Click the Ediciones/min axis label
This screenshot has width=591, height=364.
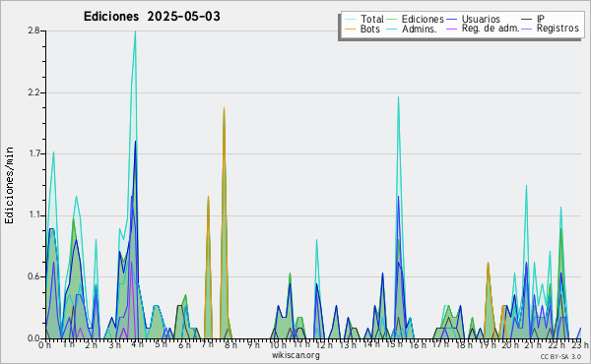tap(9, 185)
